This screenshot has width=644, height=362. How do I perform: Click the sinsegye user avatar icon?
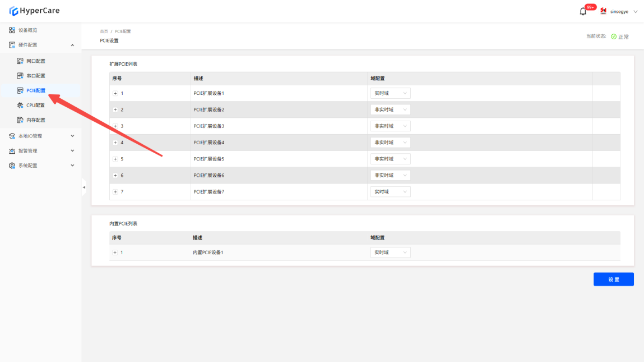(x=603, y=11)
